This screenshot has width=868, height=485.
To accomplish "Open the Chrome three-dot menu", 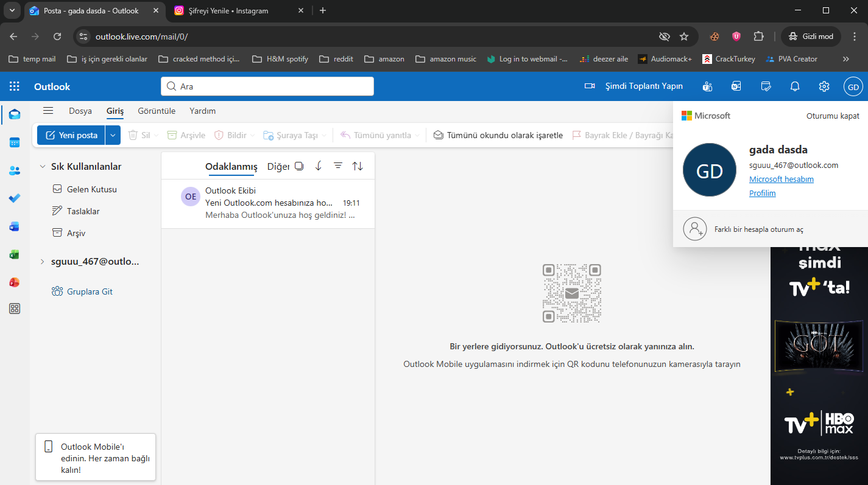I will 855,37.
